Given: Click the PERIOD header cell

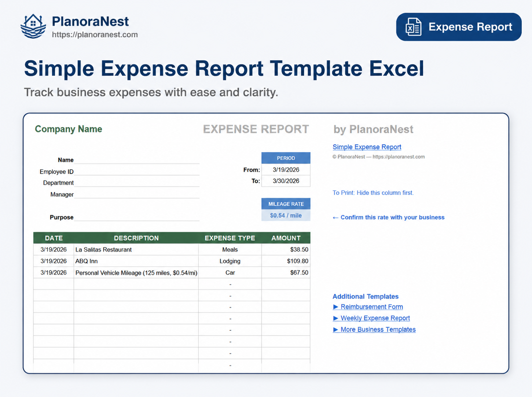Looking at the screenshot, I should tap(286, 158).
